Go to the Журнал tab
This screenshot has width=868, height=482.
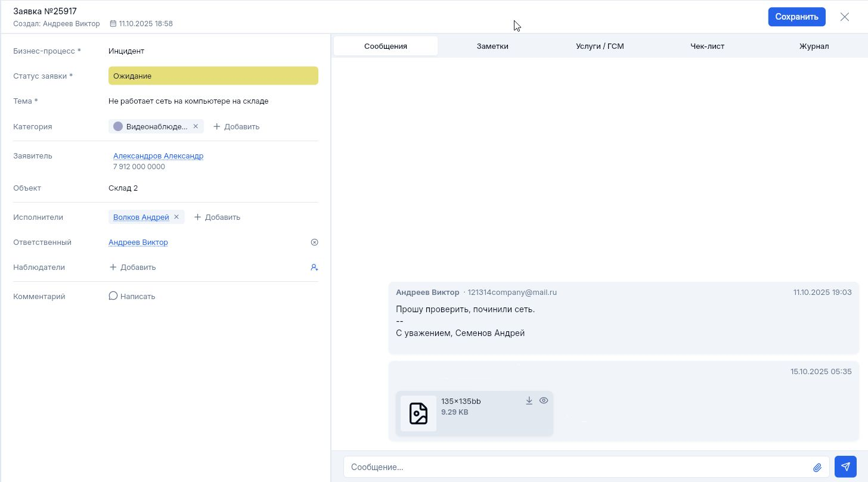(814, 46)
